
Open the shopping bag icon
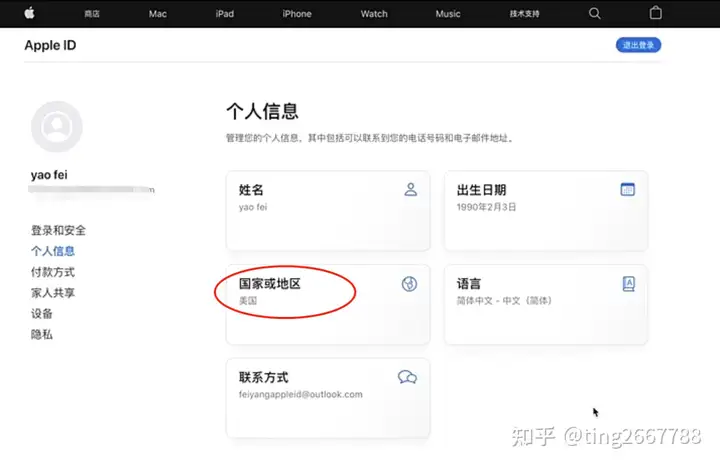click(x=656, y=13)
